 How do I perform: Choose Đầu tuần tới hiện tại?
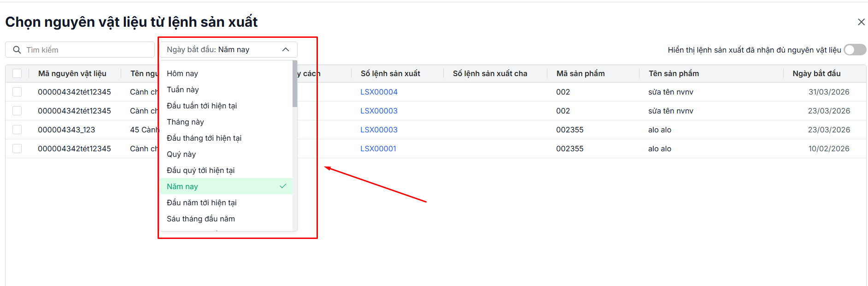coord(226,106)
